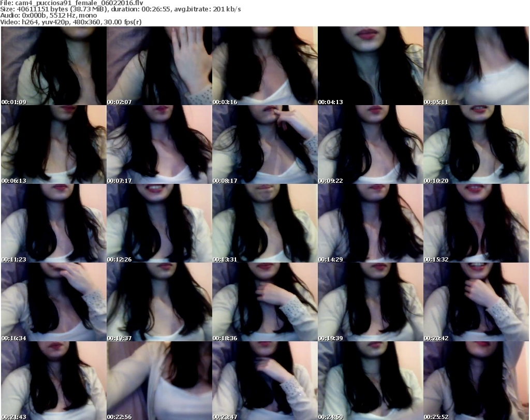The height and width of the screenshot is (420, 530).
Task: Open the frame marked 00:07:17
Action: tap(159, 144)
